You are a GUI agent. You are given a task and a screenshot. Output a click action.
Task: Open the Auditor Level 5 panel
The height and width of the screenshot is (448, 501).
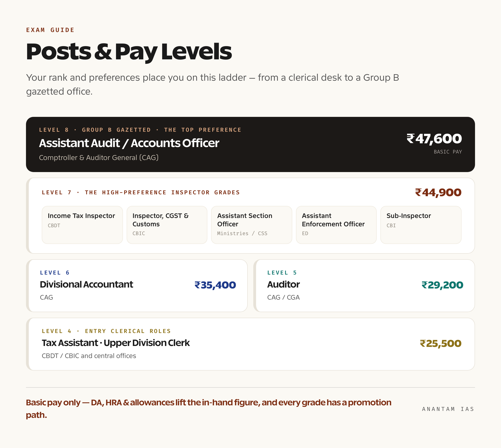pos(364,285)
